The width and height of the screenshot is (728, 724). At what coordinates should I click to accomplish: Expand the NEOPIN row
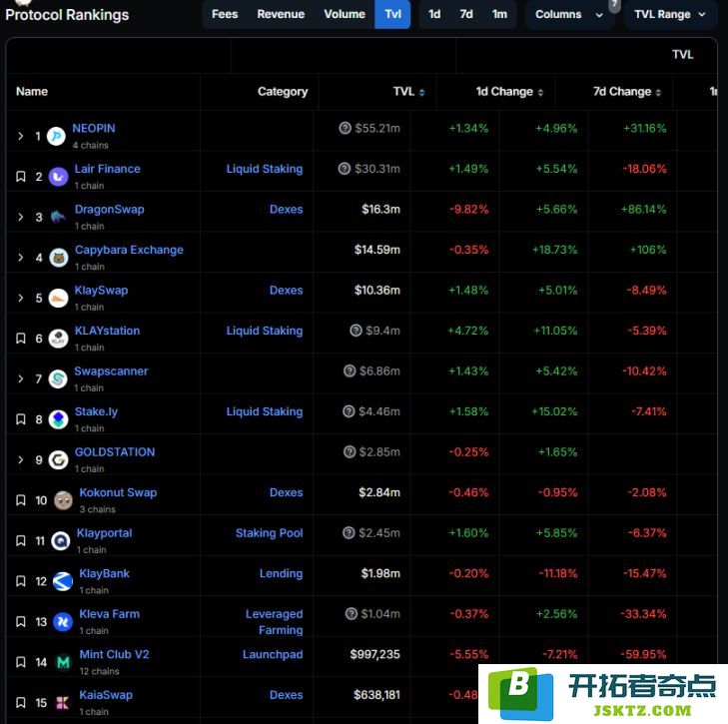[20, 136]
